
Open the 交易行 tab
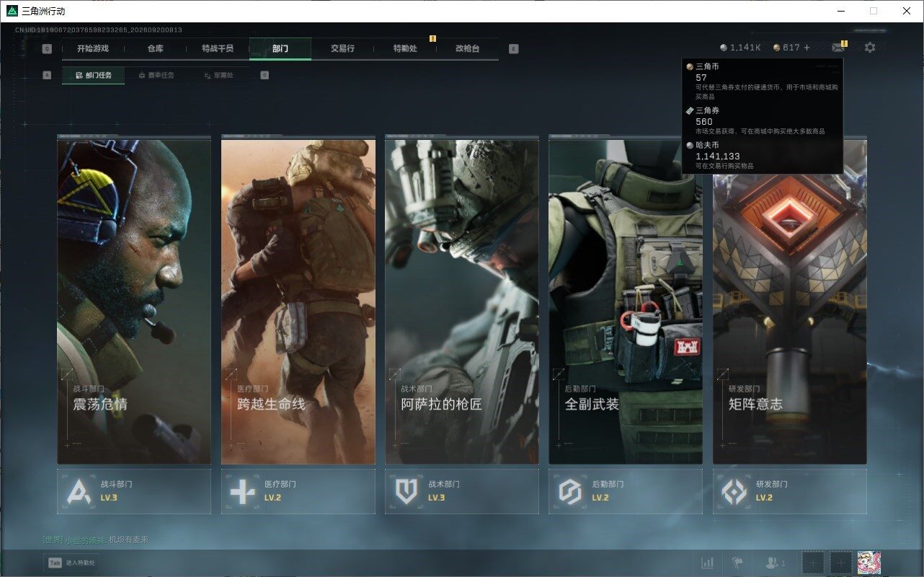pyautogui.click(x=342, y=48)
